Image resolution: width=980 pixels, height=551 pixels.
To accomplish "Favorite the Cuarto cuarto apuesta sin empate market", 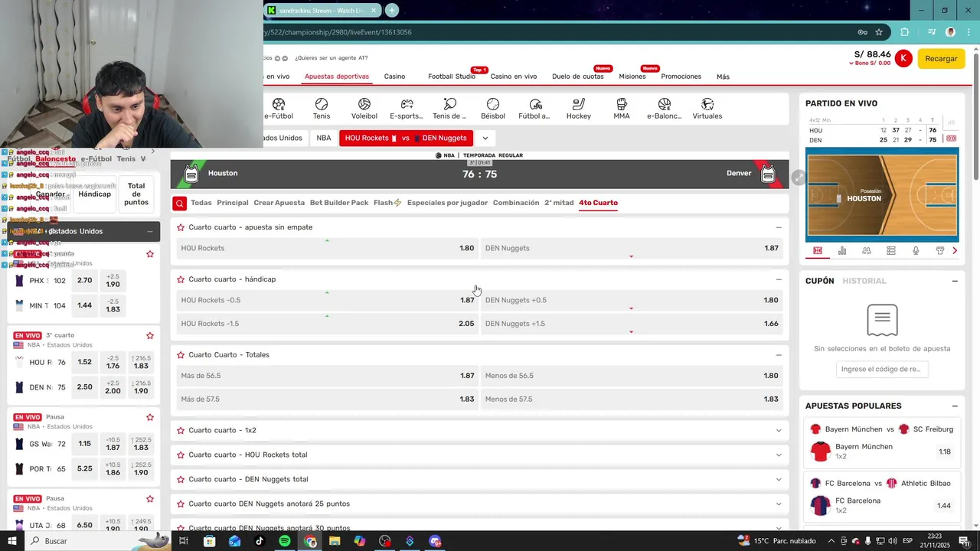I will click(181, 227).
